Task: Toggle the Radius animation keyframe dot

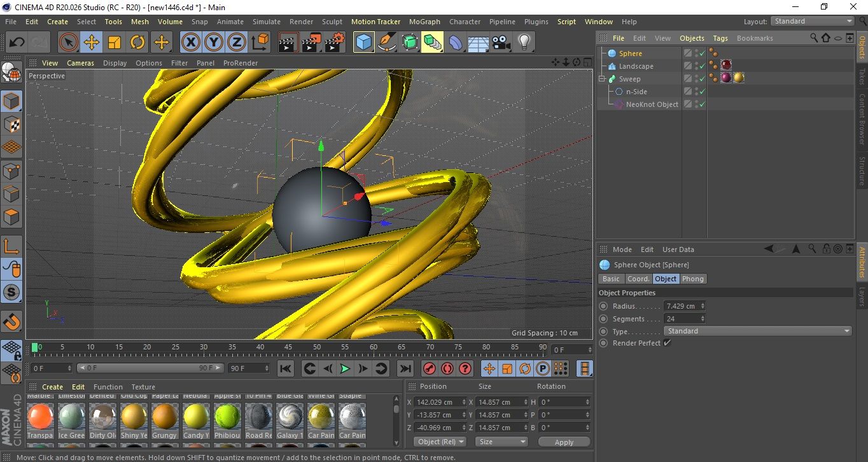Action: [x=603, y=306]
